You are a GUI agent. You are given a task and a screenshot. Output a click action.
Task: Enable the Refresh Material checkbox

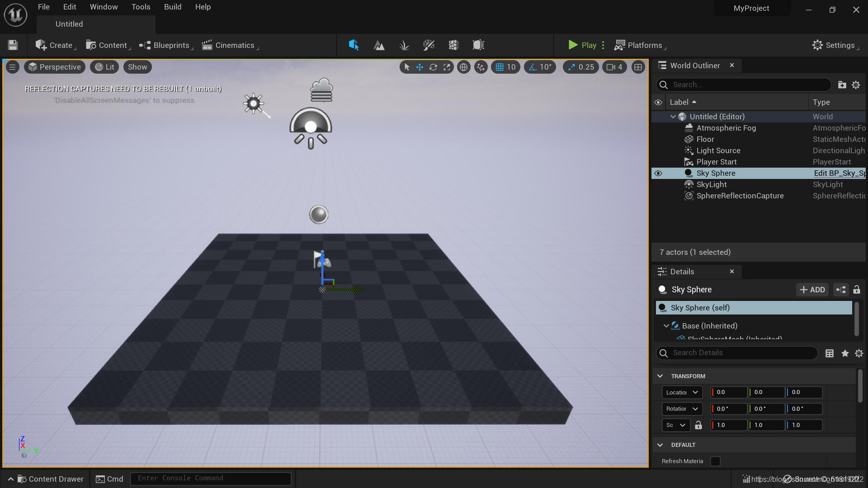tap(715, 461)
